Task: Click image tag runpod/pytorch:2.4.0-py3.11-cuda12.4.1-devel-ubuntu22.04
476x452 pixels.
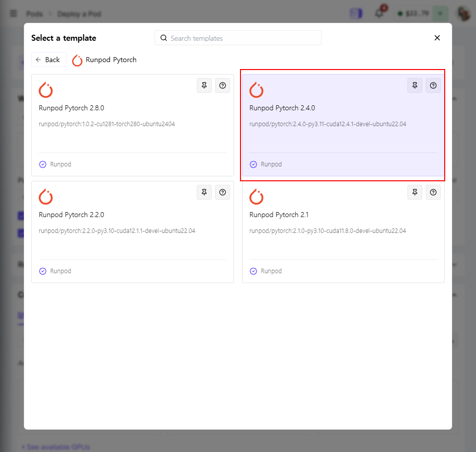Action: [327, 124]
